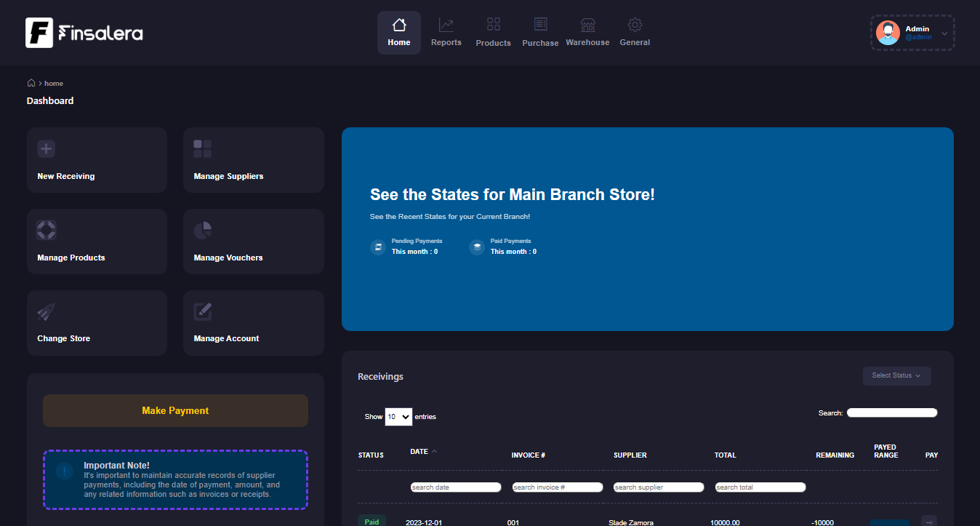Open the Show entries count dropdown
980x526 pixels.
point(398,417)
